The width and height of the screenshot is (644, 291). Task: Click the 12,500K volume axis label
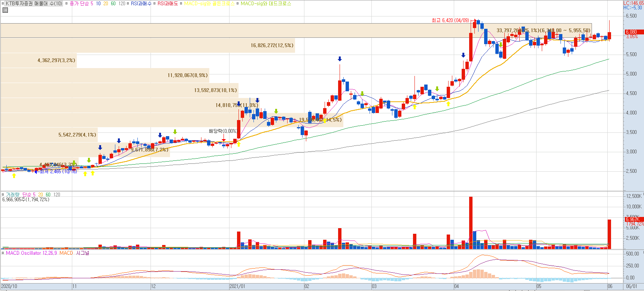pyautogui.click(x=634, y=196)
